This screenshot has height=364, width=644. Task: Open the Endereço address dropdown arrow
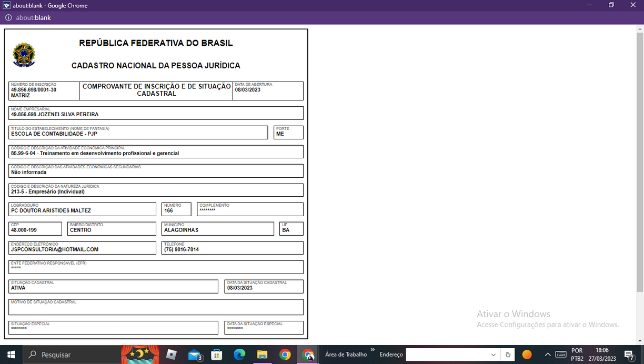click(494, 355)
